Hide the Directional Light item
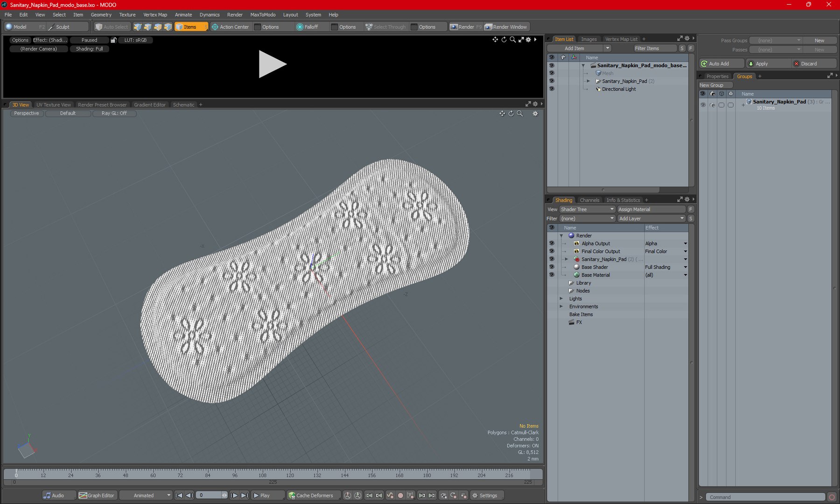 click(552, 89)
